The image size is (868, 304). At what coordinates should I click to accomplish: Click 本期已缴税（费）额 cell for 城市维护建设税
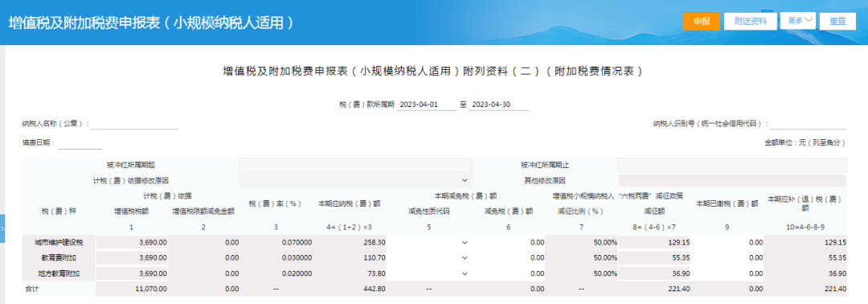[x=727, y=243]
